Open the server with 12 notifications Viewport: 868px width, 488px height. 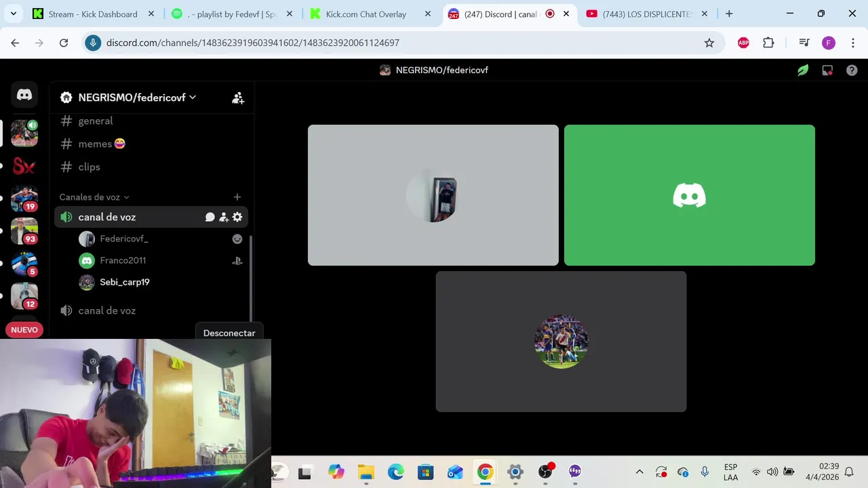[24, 296]
